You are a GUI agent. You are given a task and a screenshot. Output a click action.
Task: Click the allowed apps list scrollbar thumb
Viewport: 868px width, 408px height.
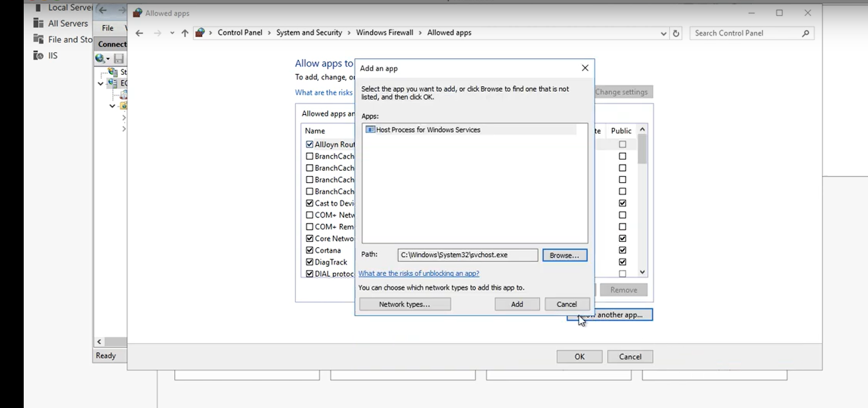pos(642,150)
